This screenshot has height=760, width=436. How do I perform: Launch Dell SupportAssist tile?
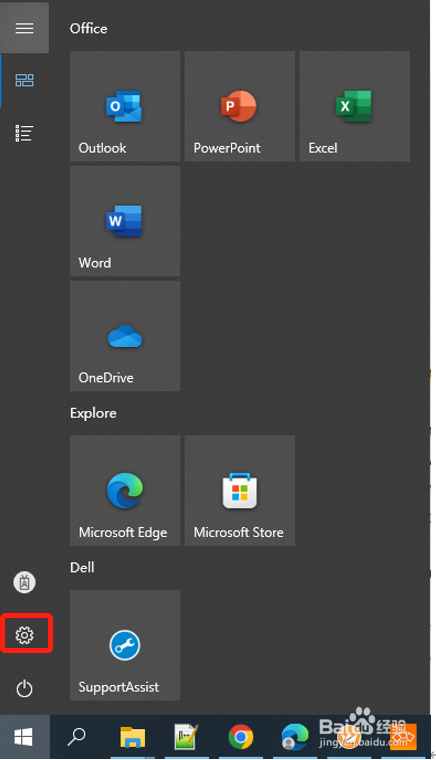click(125, 645)
